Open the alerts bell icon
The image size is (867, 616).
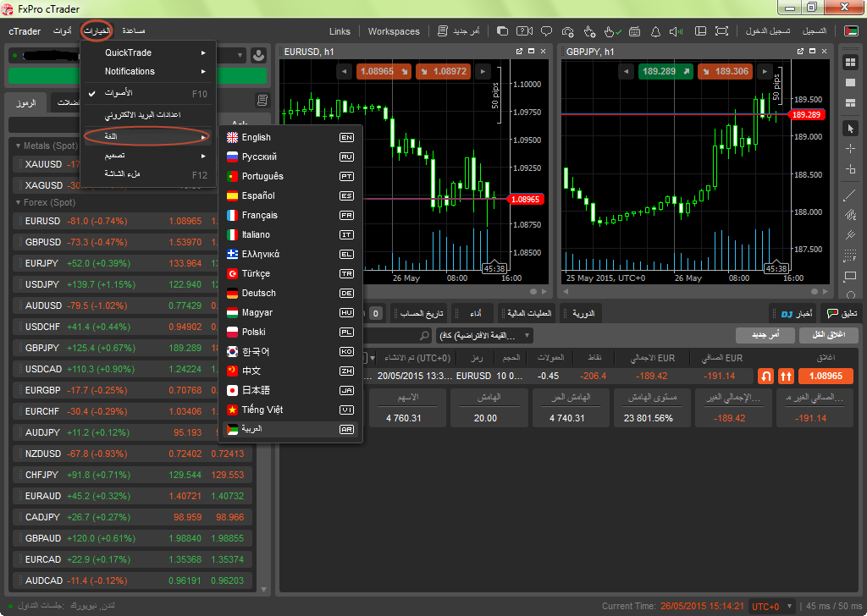(x=655, y=31)
